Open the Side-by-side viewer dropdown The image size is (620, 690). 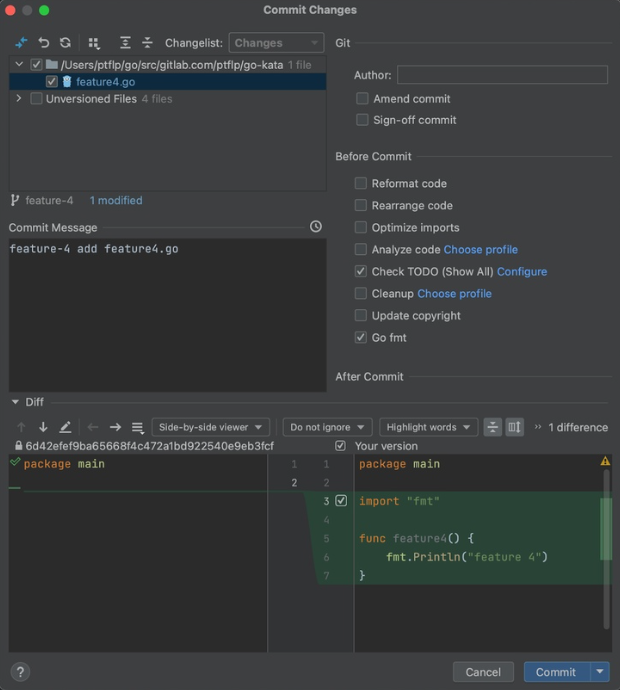tap(211, 427)
